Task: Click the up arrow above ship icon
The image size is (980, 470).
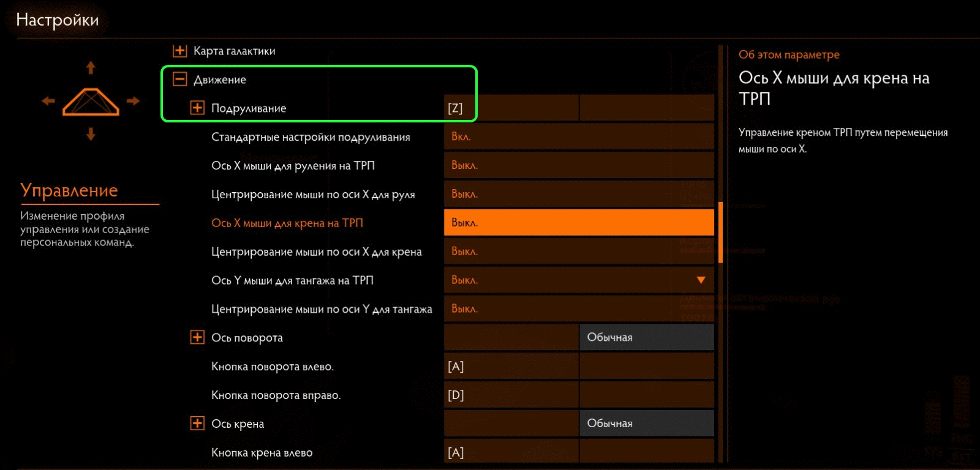Action: click(x=91, y=67)
